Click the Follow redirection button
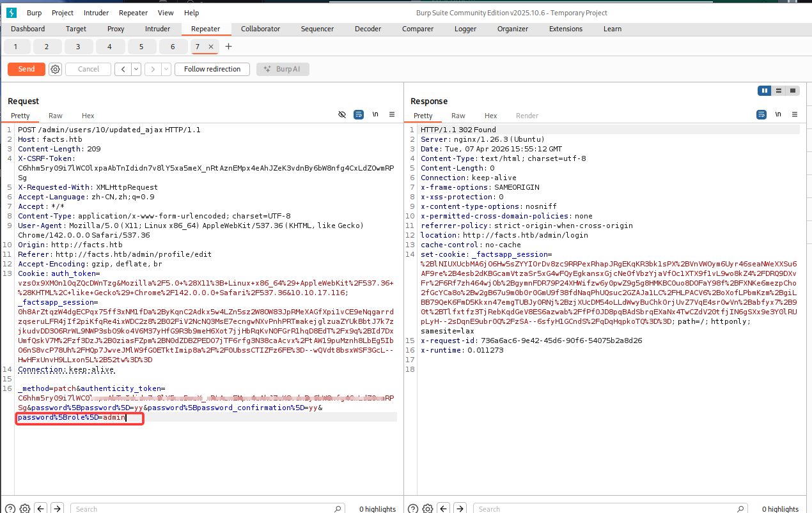This screenshot has height=513, width=812. [212, 69]
